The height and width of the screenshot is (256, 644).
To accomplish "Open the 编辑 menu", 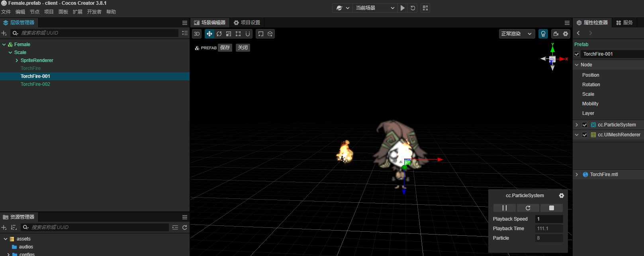I will [x=20, y=12].
